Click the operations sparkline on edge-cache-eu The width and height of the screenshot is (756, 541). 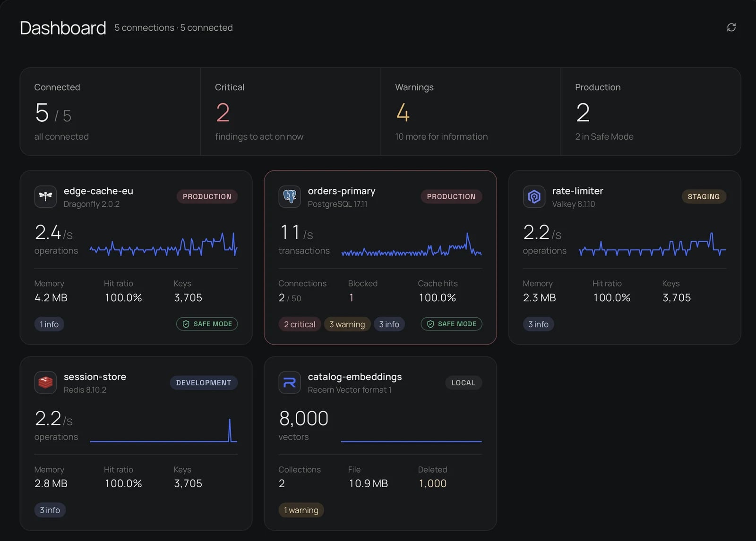163,244
